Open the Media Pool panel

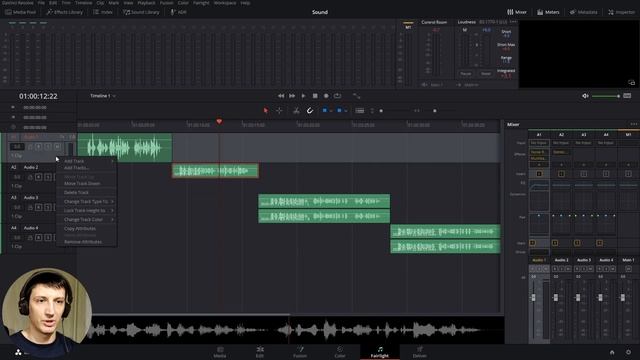click(20, 12)
